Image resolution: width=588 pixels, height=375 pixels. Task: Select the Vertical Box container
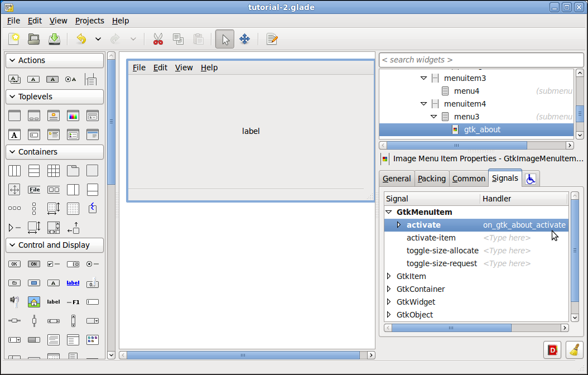point(34,171)
